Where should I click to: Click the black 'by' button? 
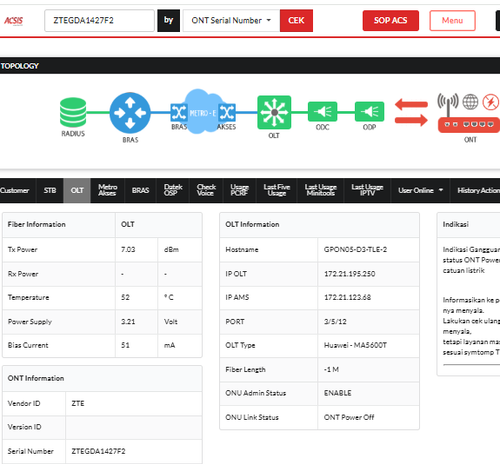(169, 21)
